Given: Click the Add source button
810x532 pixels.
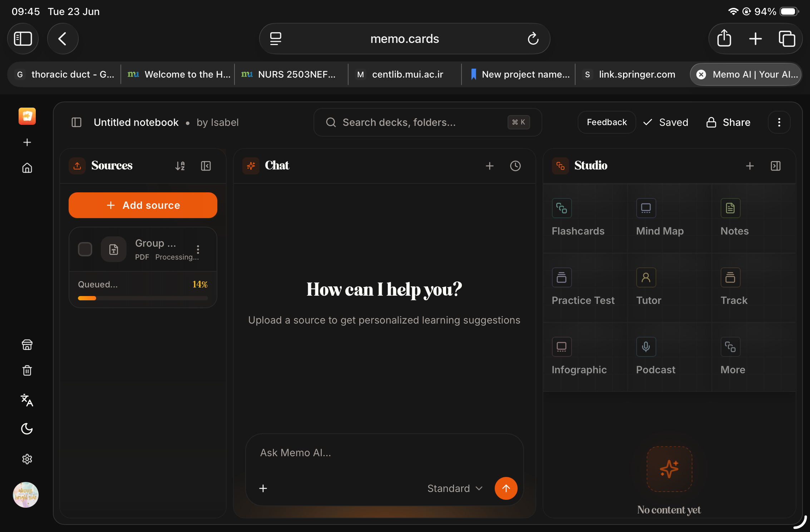Looking at the screenshot, I should coord(143,205).
